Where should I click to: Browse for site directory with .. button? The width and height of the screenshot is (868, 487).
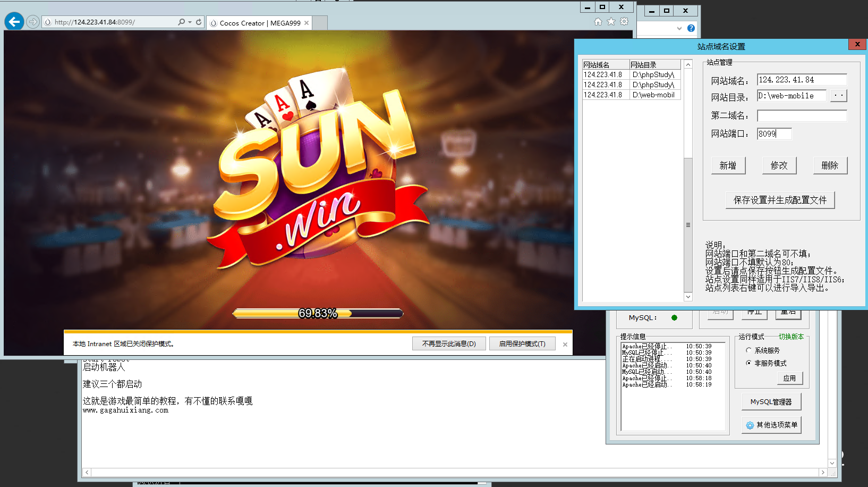(839, 96)
